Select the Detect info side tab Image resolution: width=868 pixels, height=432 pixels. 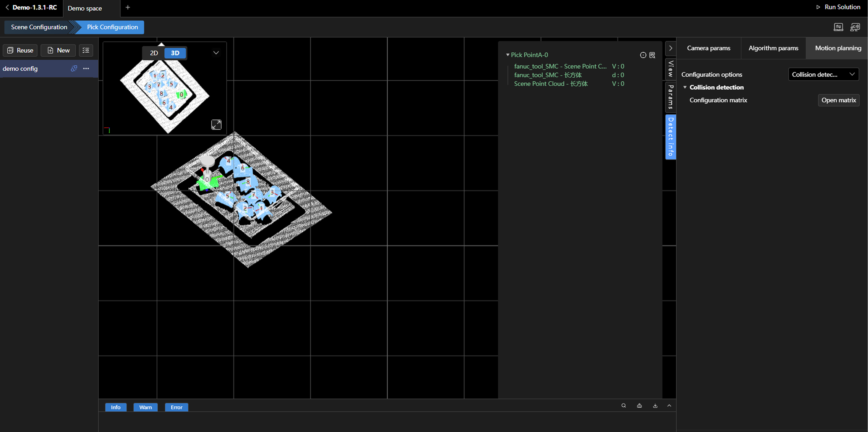coord(670,136)
